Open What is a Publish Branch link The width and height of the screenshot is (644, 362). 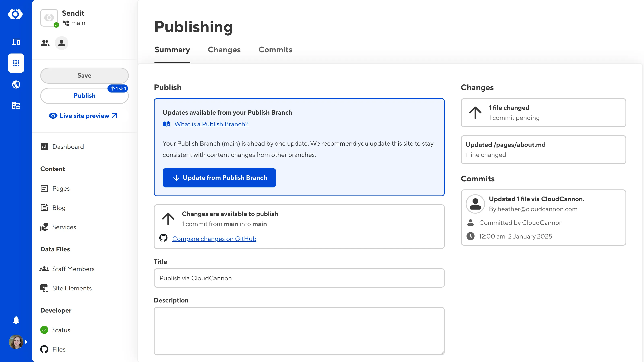(x=211, y=124)
